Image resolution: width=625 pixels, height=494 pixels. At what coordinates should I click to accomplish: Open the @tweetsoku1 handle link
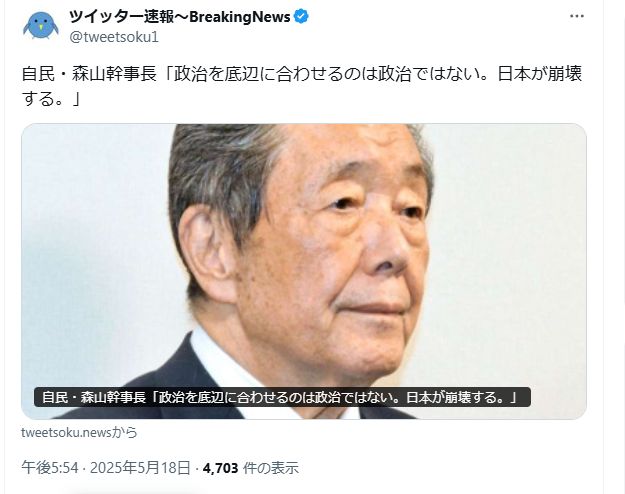[x=114, y=37]
